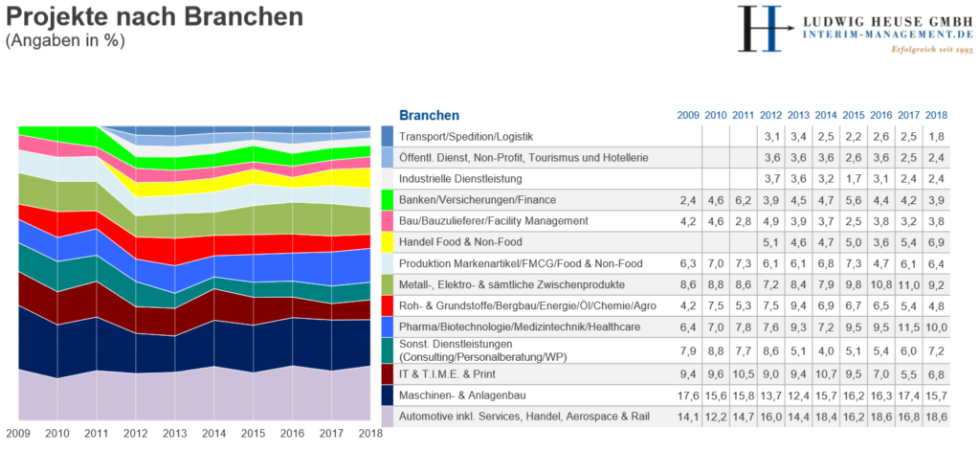980x451 pixels.
Task: Click the Industrielle Dienstleistung row label
Action: [x=460, y=179]
